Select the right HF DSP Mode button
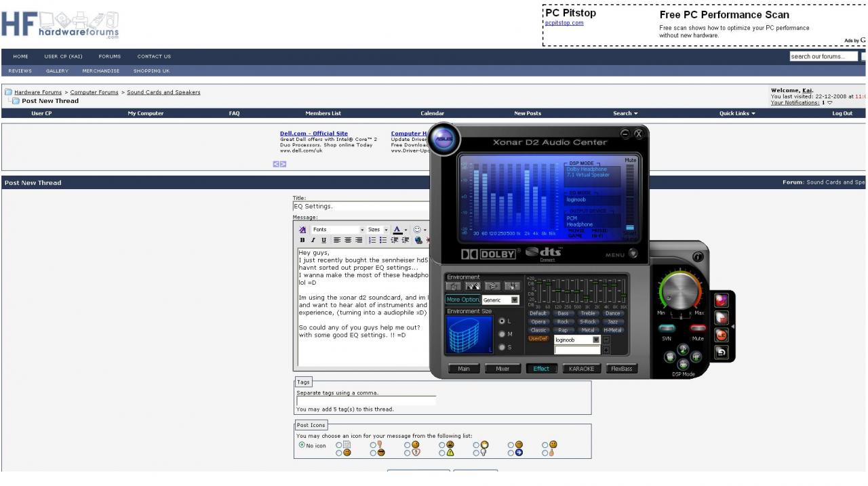This screenshot has height=486, width=868. [x=696, y=357]
